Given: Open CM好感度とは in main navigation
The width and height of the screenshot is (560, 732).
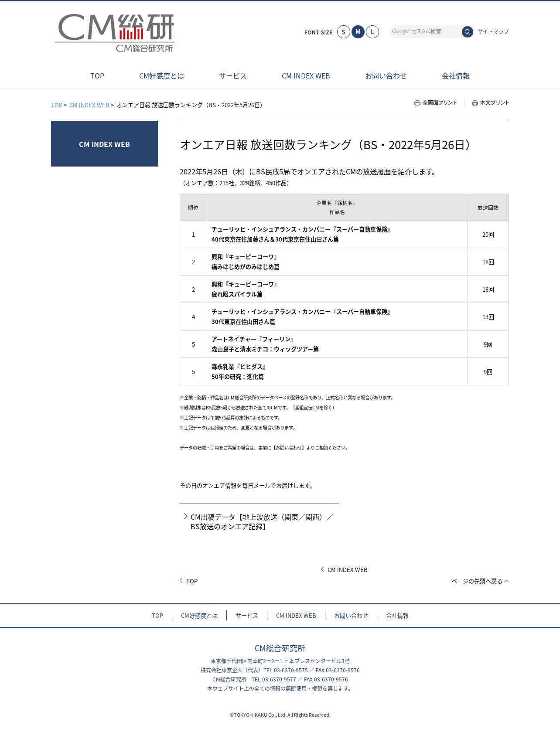Looking at the screenshot, I should pyautogui.click(x=161, y=76).
